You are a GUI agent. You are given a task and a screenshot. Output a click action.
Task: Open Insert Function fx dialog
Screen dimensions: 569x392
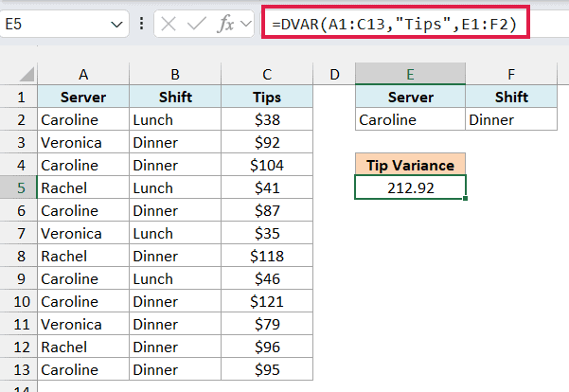tap(225, 25)
